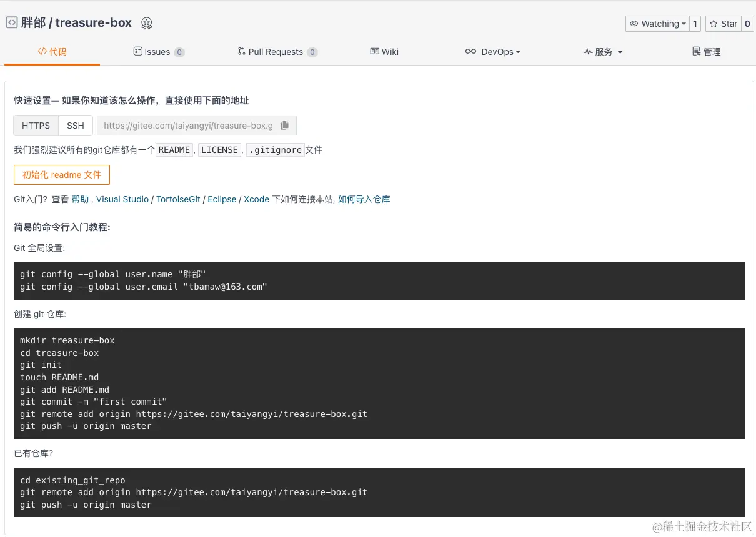Viewport: 756px width, 537px height.
Task: Click the repository code icon beside 胖邰
Action: tap(11, 23)
